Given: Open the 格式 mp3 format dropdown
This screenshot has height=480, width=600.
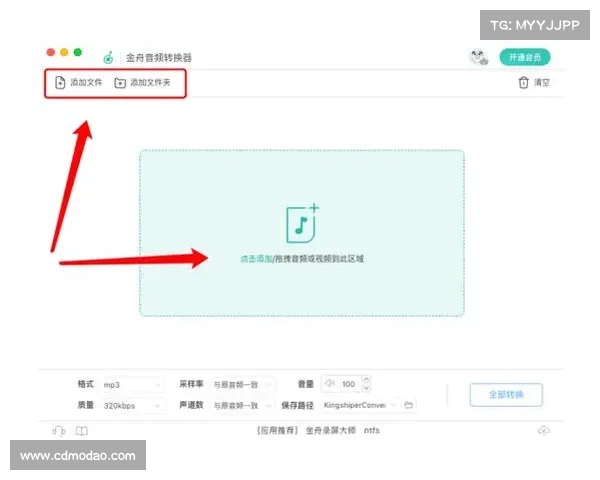Looking at the screenshot, I should click(132, 384).
